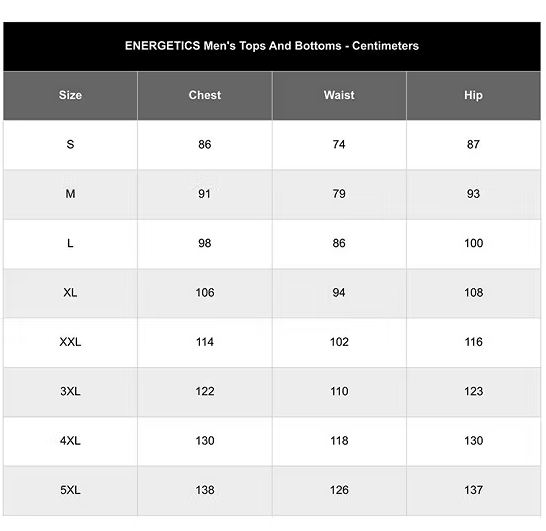Select chest value 106 for XL
Image resolution: width=546 pixels, height=531 pixels.
(205, 292)
